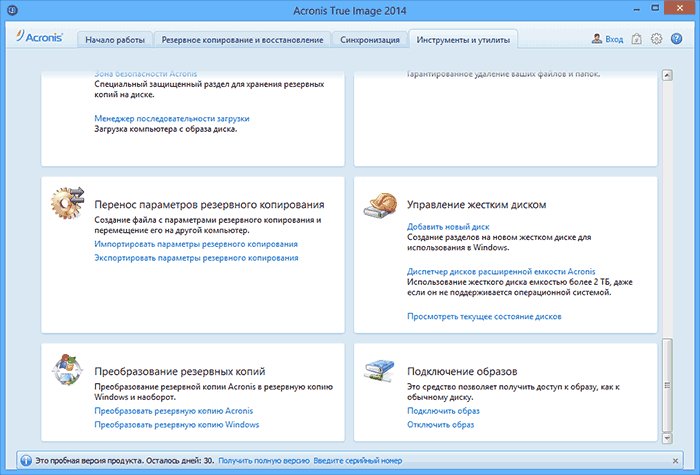Click the backup conversion icon
This screenshot has width=700, height=475.
67,370
